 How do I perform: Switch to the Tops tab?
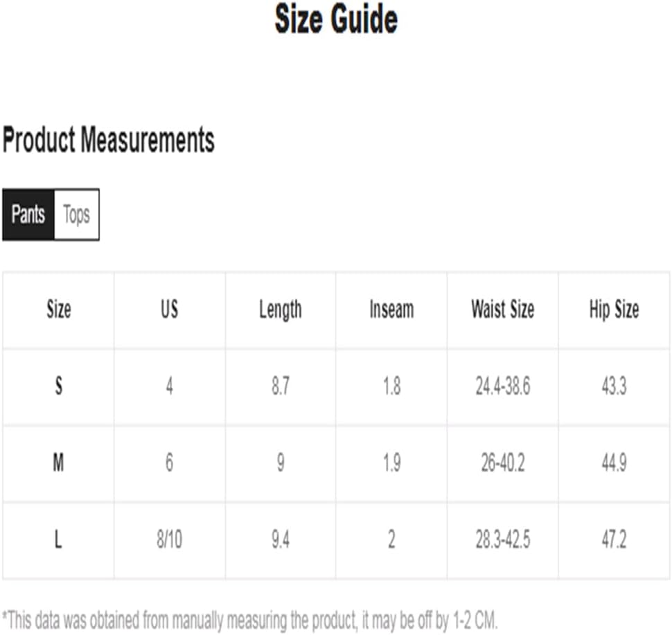(77, 215)
